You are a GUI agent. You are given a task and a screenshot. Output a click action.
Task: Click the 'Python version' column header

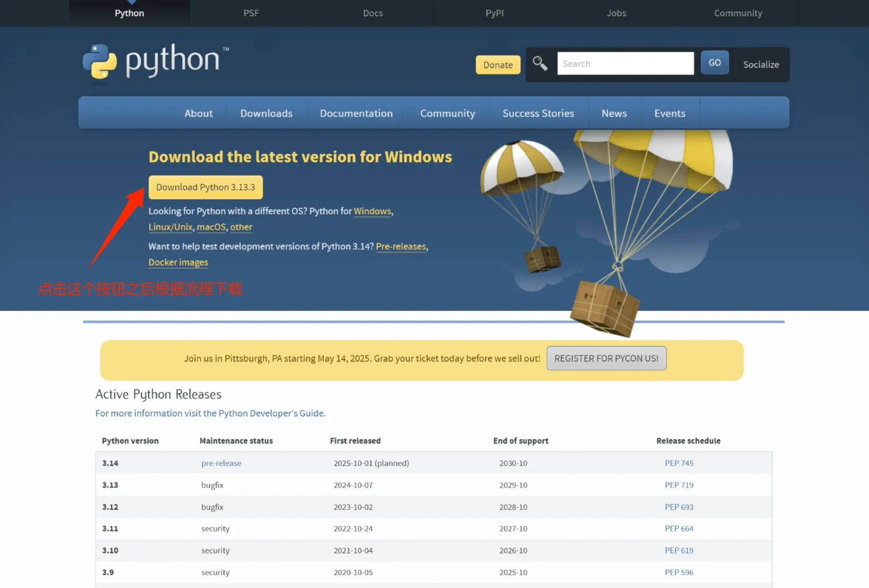[x=130, y=441]
